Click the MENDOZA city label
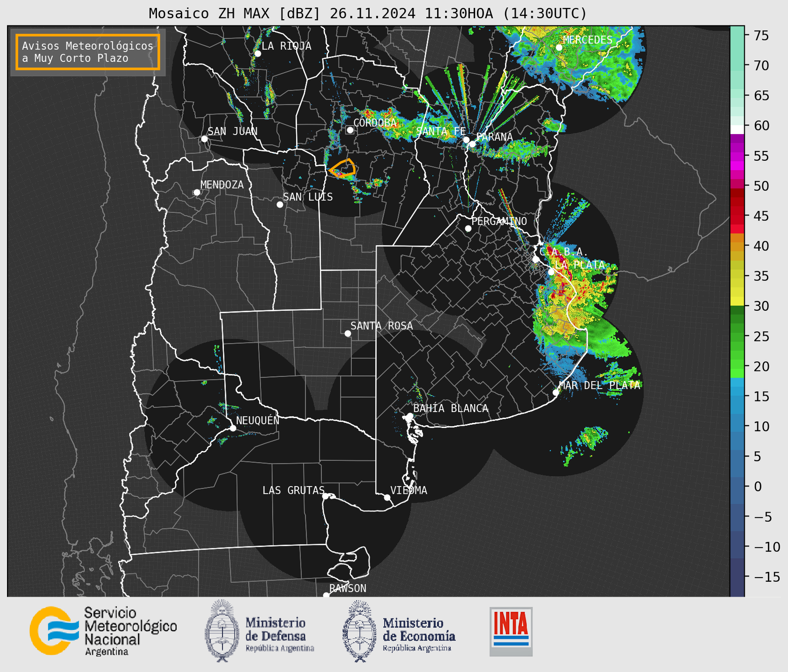The height and width of the screenshot is (672, 788). click(222, 185)
